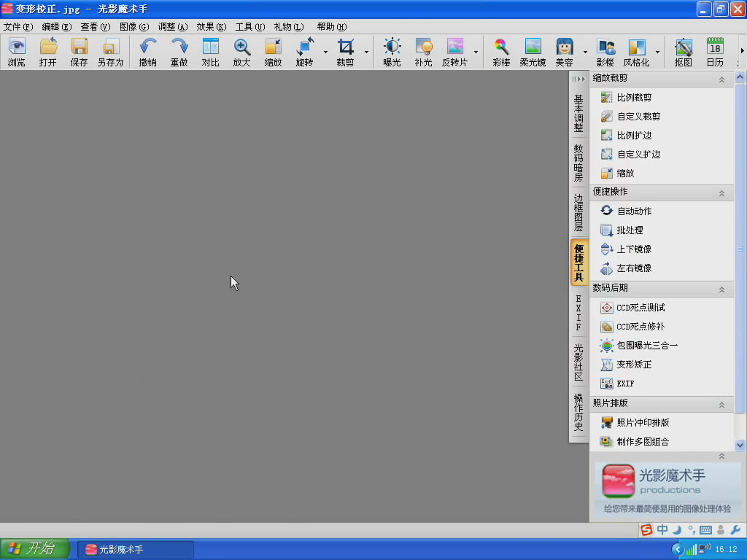Click the 反转片 effect icon
This screenshot has height=560, width=747.
click(x=455, y=52)
